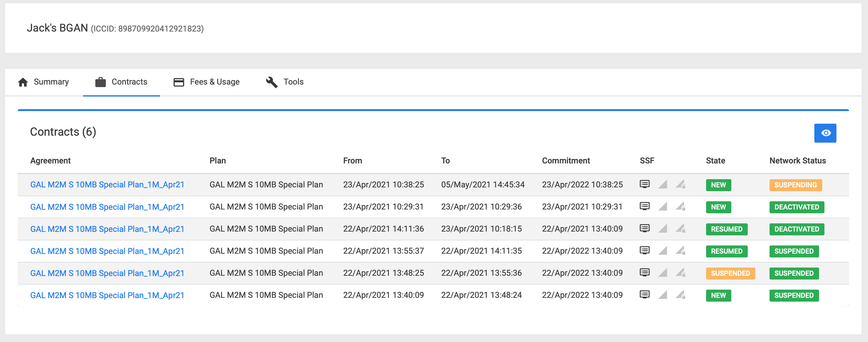Click message icon in the last contract row
The image size is (868, 342).
(x=644, y=295)
